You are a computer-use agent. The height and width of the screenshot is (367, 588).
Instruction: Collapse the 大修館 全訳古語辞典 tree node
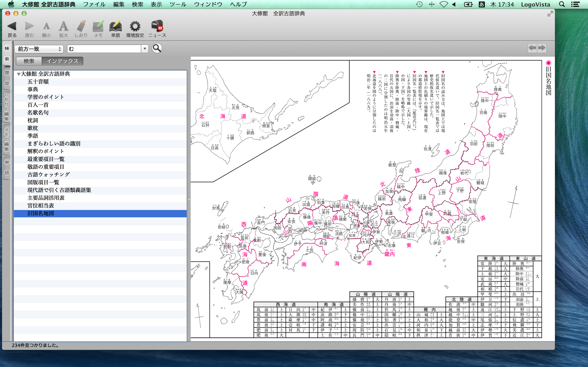click(x=18, y=74)
